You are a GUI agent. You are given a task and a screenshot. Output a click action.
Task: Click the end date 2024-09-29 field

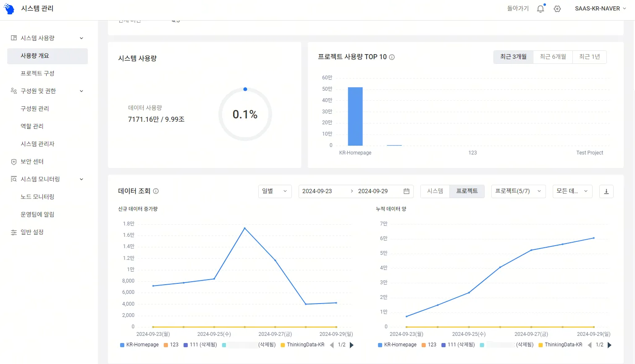click(x=373, y=191)
